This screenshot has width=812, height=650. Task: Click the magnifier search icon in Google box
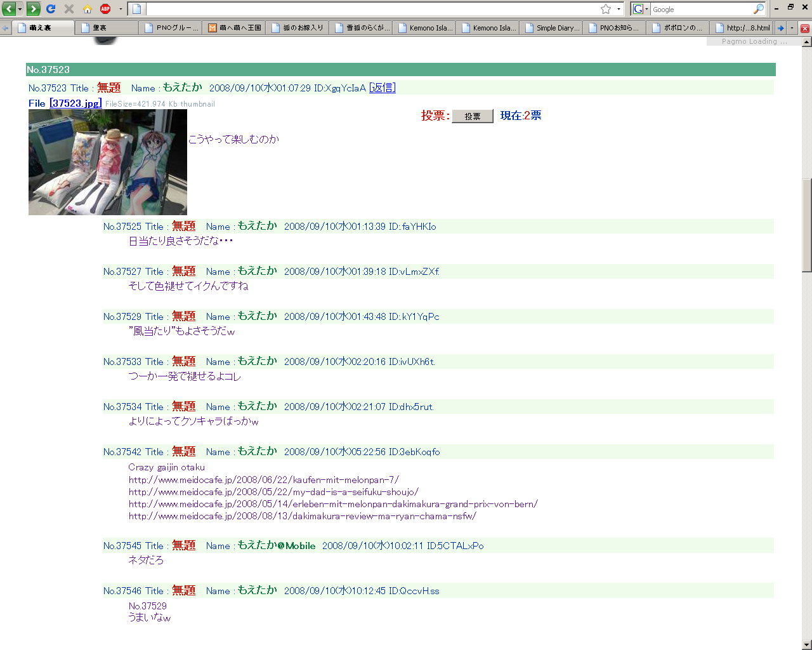[758, 9]
